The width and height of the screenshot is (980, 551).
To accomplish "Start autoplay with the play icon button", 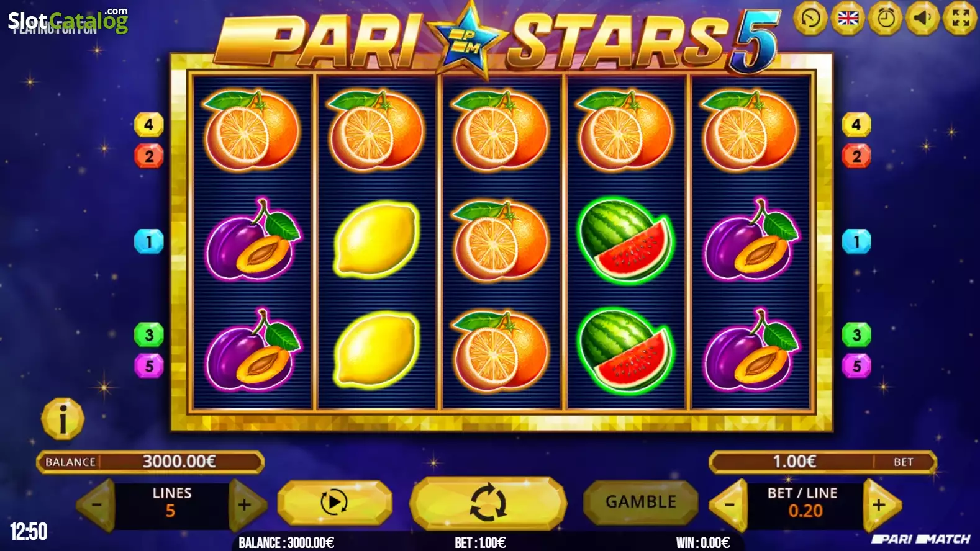I will click(334, 502).
